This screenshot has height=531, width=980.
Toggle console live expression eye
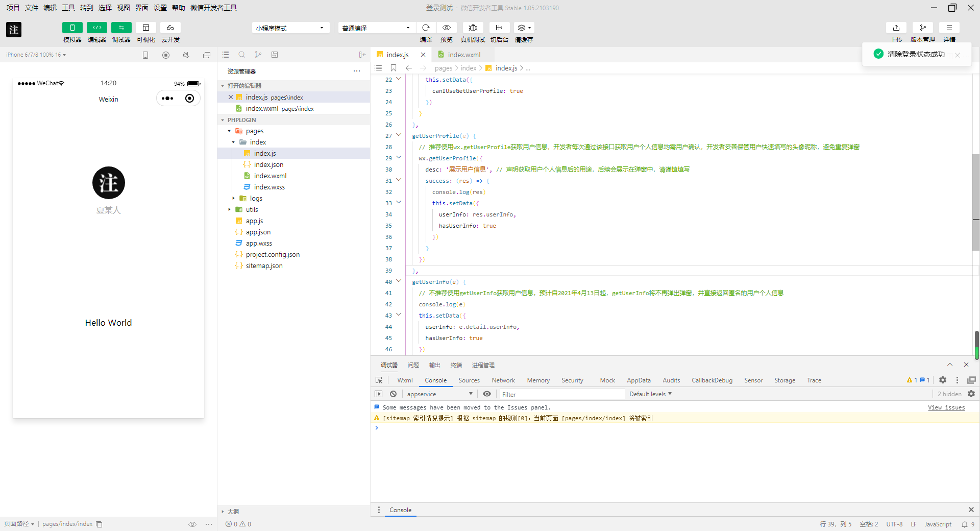click(x=487, y=394)
